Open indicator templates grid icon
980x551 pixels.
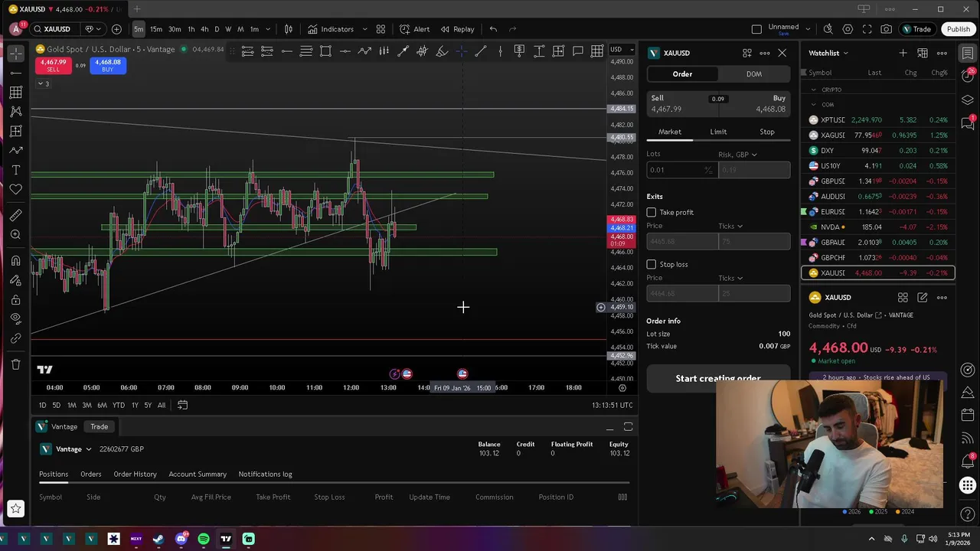pos(381,29)
